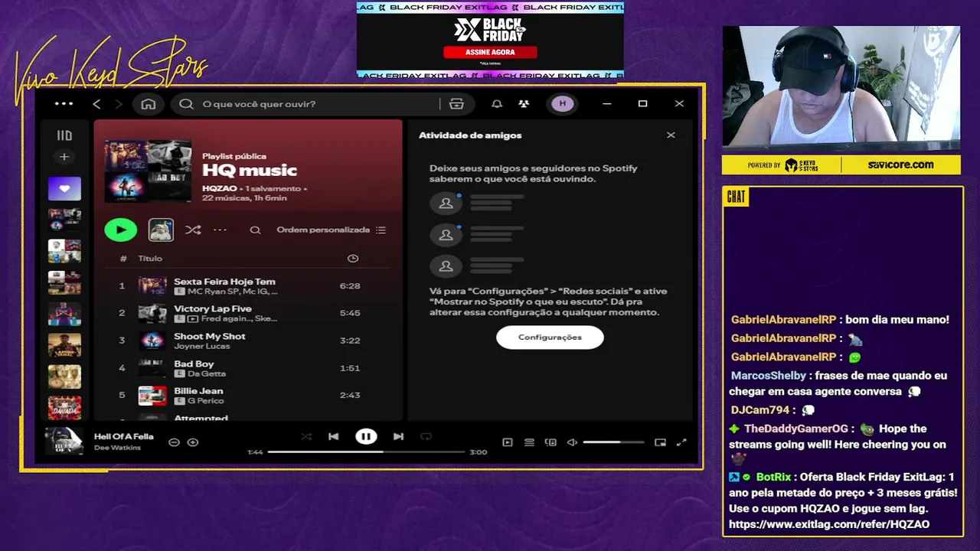
Task: Expand Your Library icon in sidebar
Action: (64, 135)
